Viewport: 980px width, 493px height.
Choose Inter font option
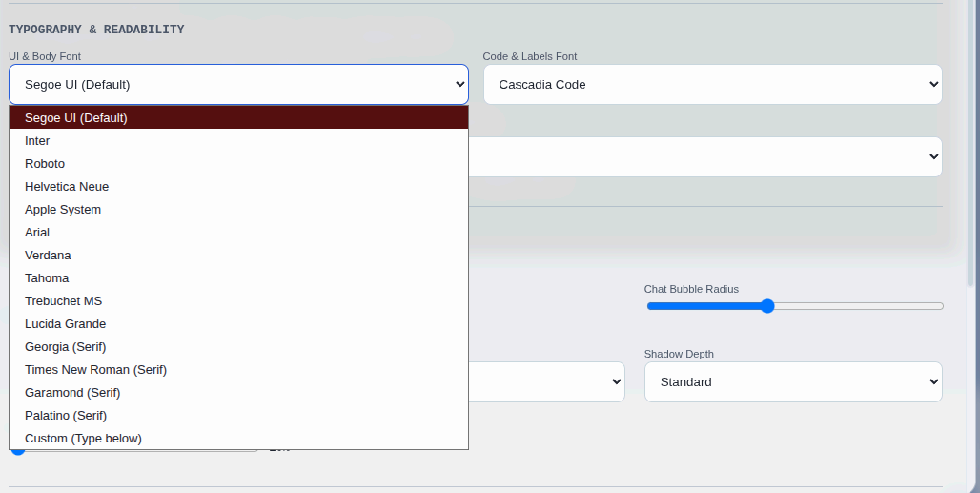click(238, 140)
